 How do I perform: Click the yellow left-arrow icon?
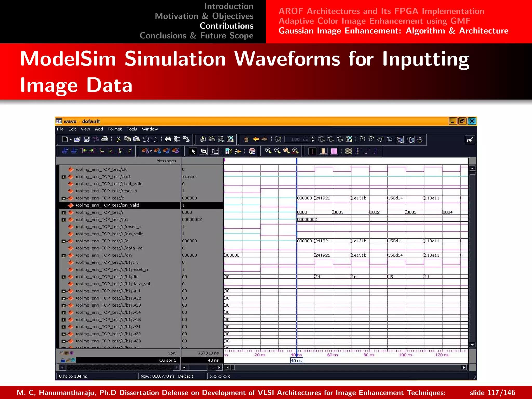point(256,139)
